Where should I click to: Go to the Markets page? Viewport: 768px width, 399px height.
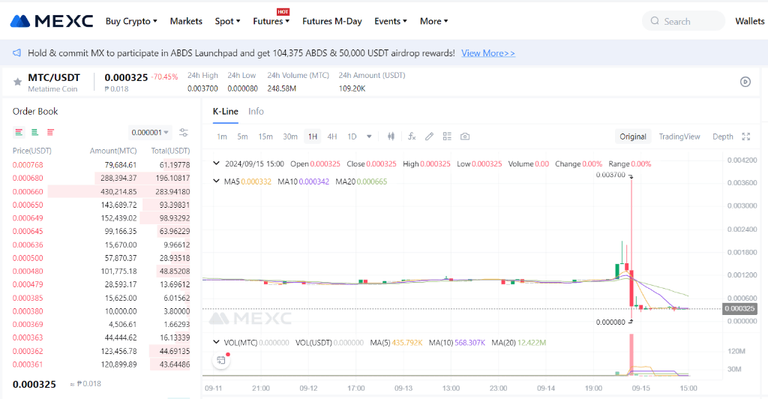186,21
